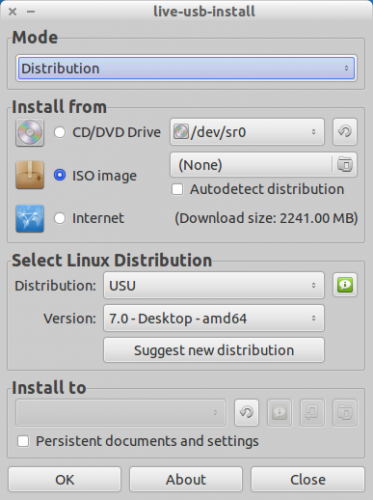This screenshot has width=373, height=500.
Task: Enable Autodetect distribution checkbox
Action: 177,189
